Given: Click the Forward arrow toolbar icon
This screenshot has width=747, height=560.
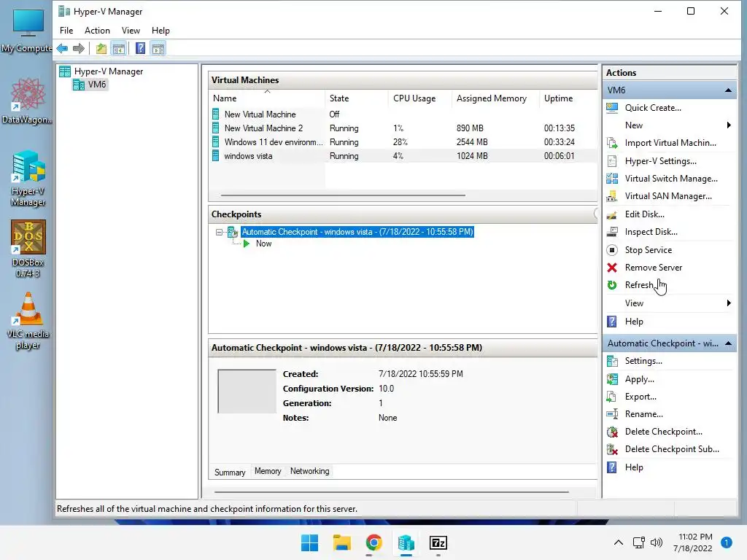Looking at the screenshot, I should pos(79,49).
